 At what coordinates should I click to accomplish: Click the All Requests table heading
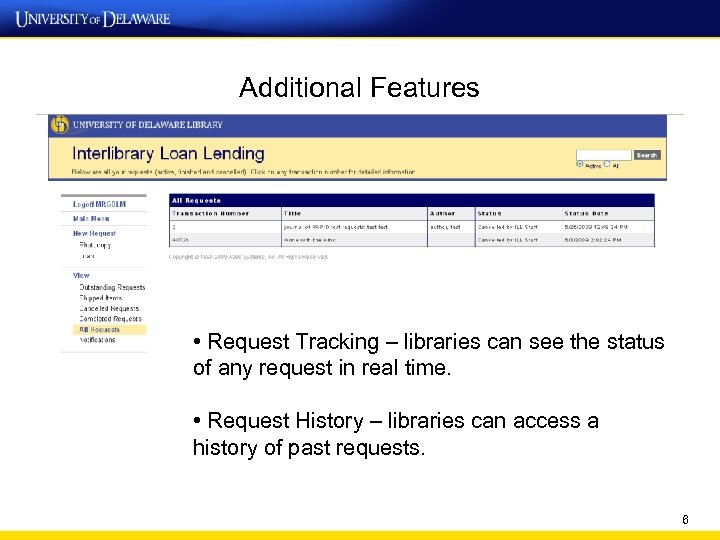point(197,201)
